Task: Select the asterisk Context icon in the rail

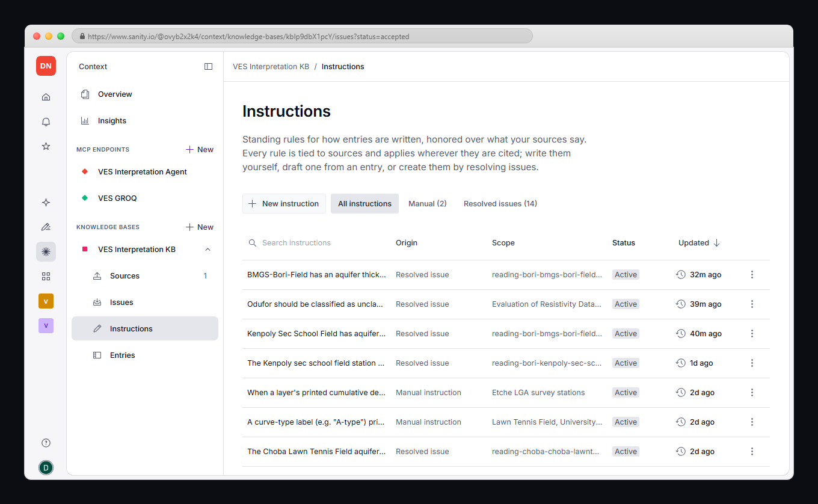Action: pyautogui.click(x=46, y=251)
